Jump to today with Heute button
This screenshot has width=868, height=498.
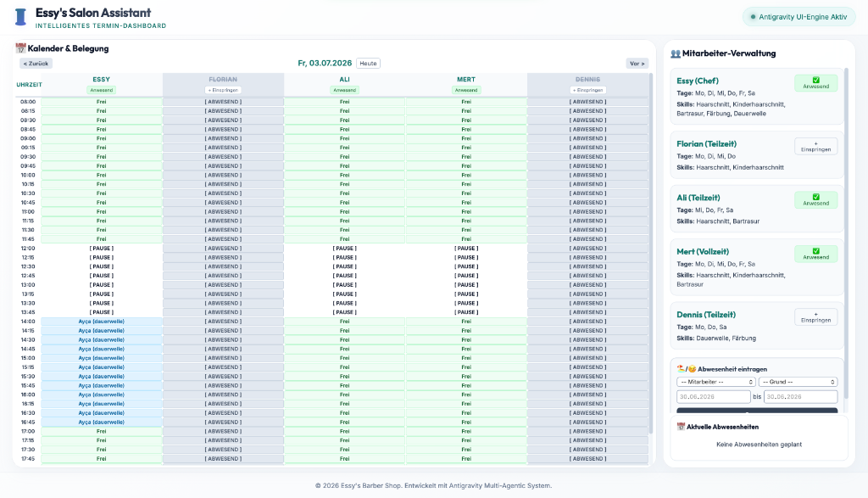coord(368,63)
